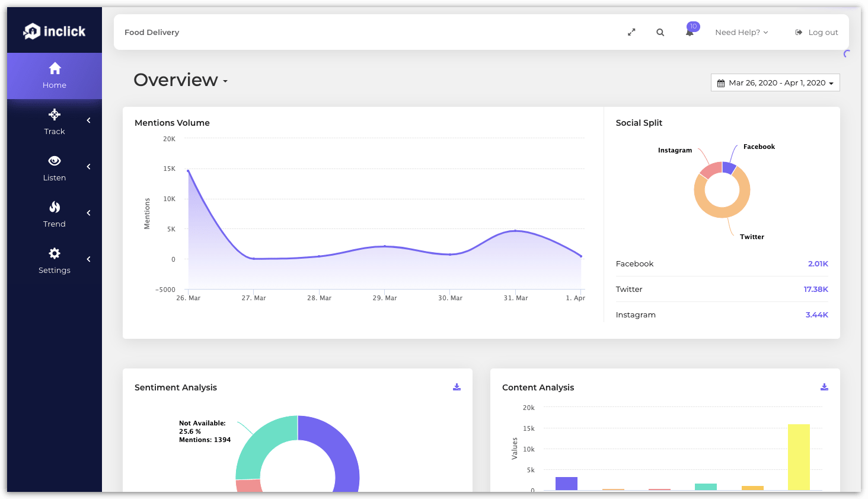Open search using the magnifier icon
The width and height of the screenshot is (868, 499).
pos(660,32)
